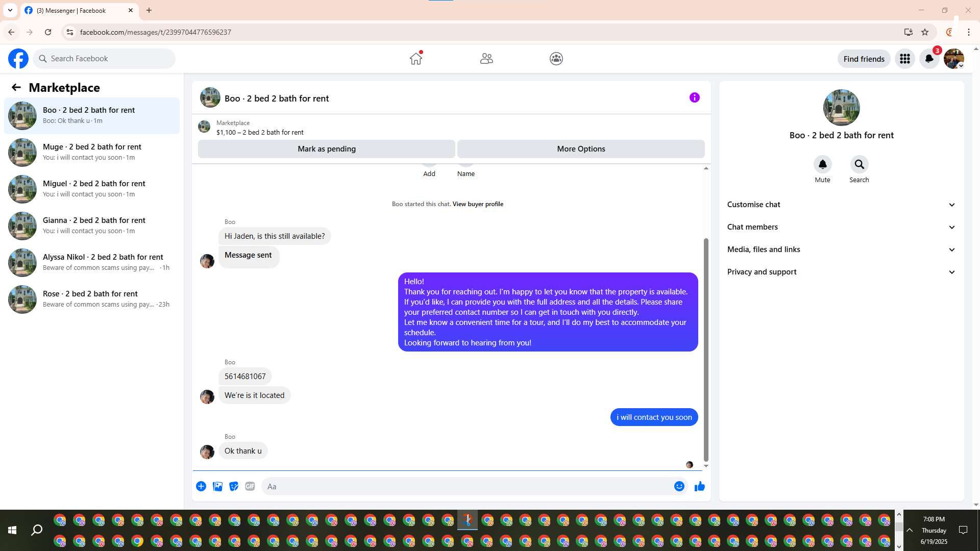Click chat scrollbar down arrow

(x=706, y=466)
